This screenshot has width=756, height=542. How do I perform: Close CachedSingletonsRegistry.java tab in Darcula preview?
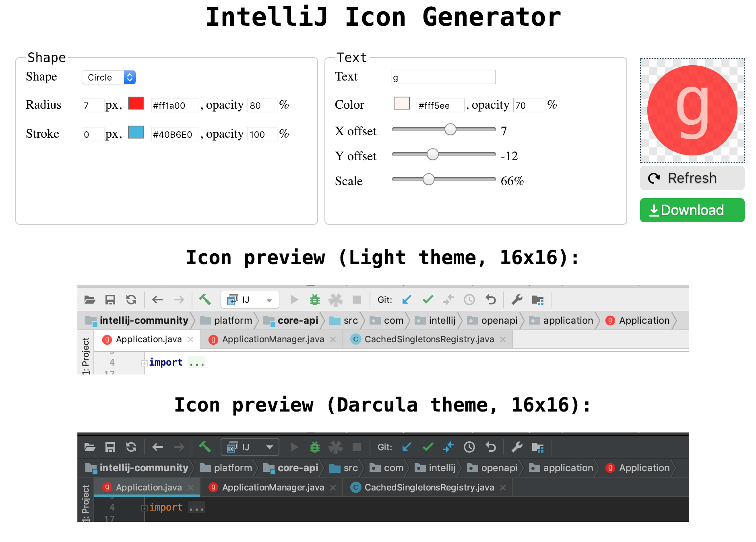tap(503, 487)
